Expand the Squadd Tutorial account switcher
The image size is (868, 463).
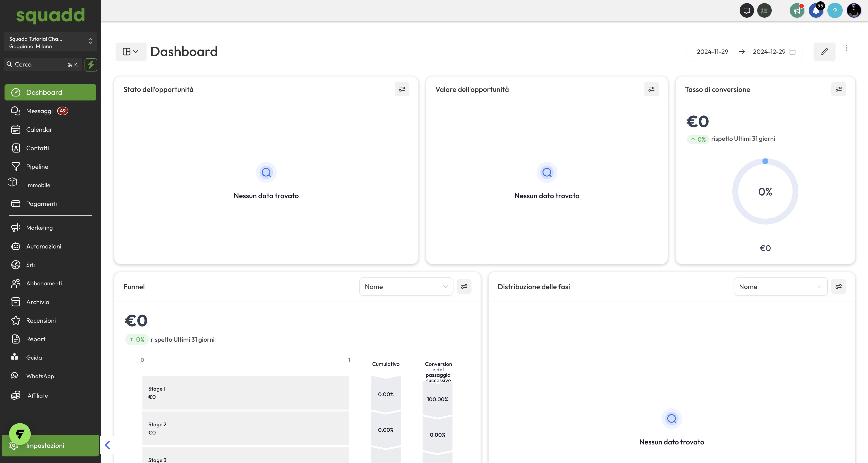point(50,42)
